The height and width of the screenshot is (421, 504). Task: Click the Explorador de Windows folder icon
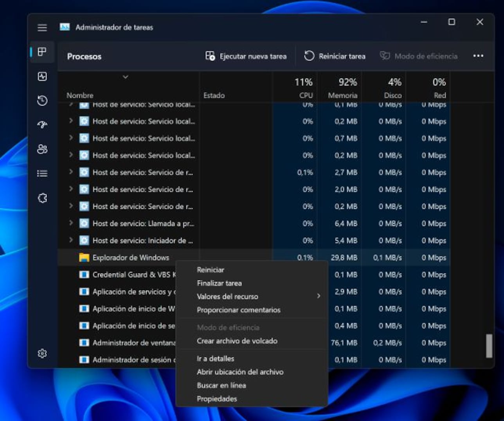coord(83,257)
